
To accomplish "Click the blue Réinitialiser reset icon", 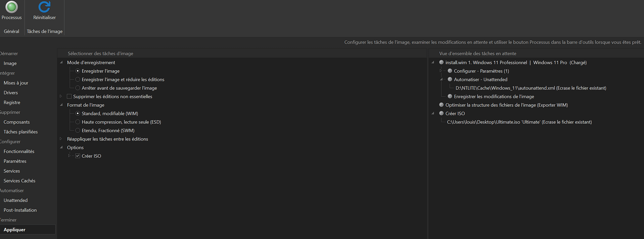I will 44,7.
